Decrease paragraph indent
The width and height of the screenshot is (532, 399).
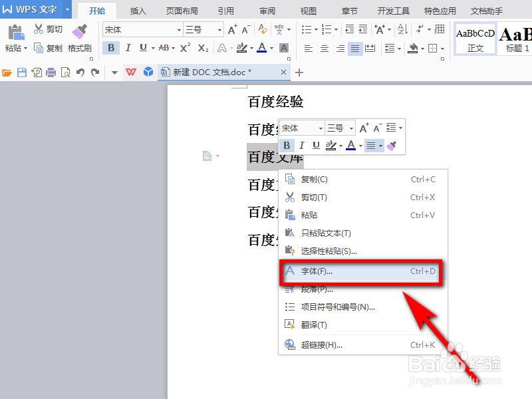[x=350, y=29]
